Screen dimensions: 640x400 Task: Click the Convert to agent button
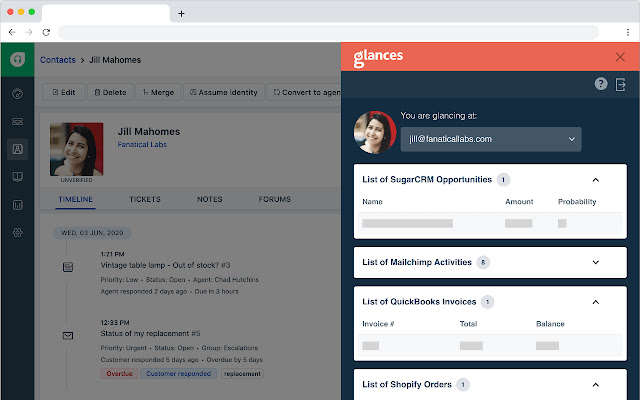point(304,92)
